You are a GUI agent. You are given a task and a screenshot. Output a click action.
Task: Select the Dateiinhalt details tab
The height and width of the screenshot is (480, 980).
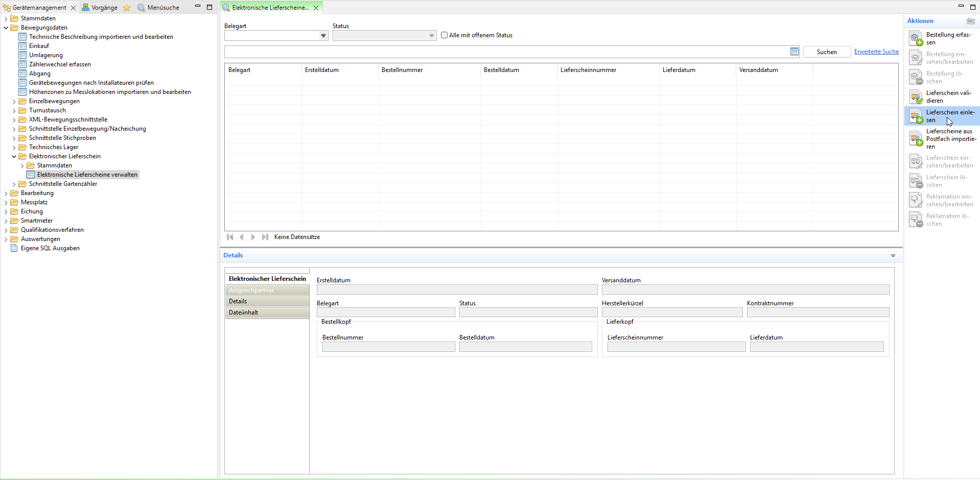tap(267, 313)
